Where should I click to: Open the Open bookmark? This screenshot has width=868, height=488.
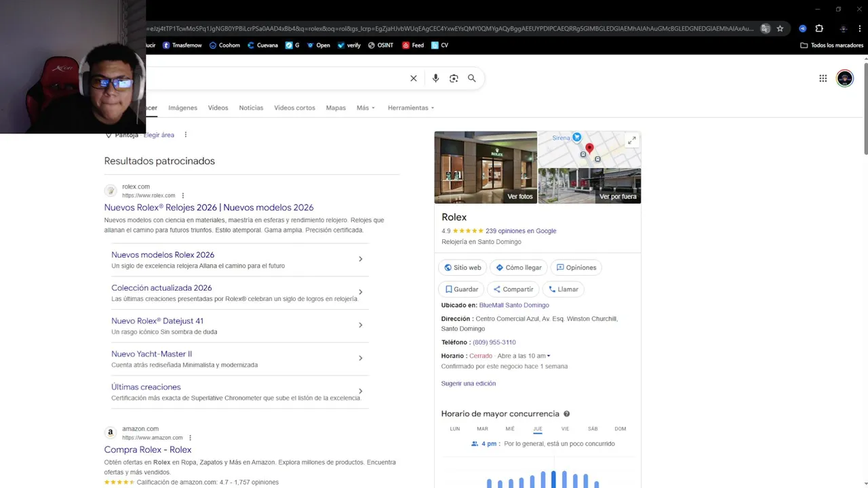[x=318, y=45]
